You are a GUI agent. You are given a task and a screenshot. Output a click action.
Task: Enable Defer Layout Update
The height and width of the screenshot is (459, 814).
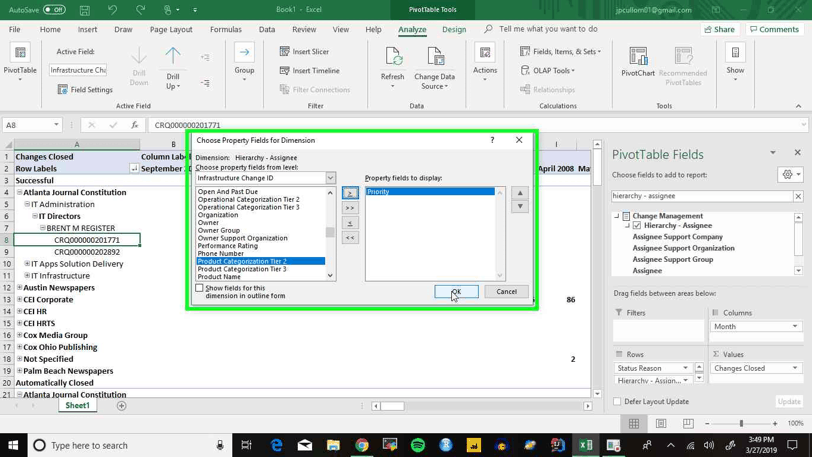point(617,401)
